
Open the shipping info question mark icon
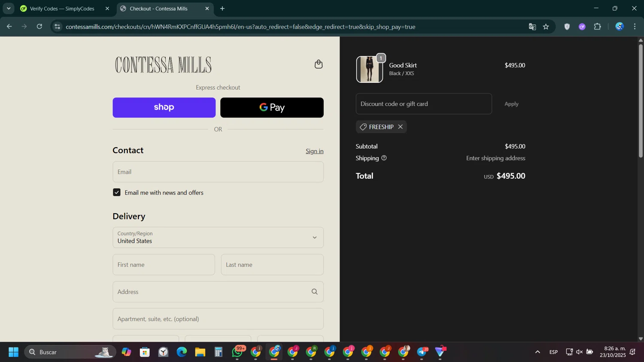point(384,158)
